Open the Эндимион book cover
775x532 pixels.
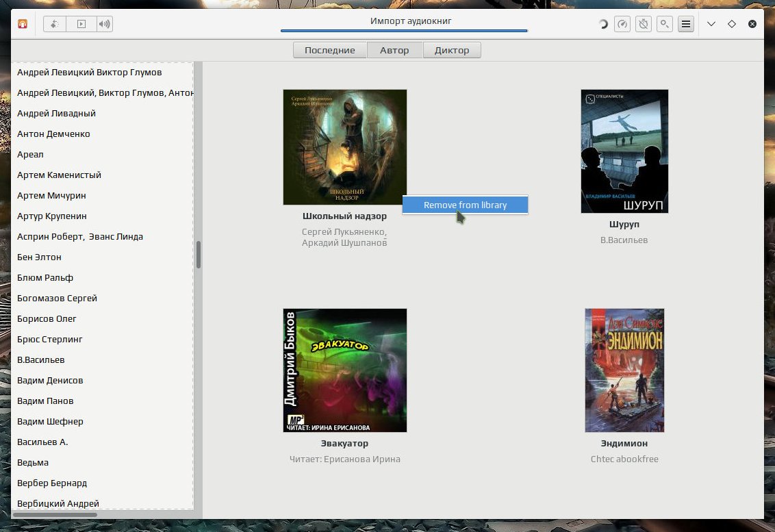click(x=624, y=370)
